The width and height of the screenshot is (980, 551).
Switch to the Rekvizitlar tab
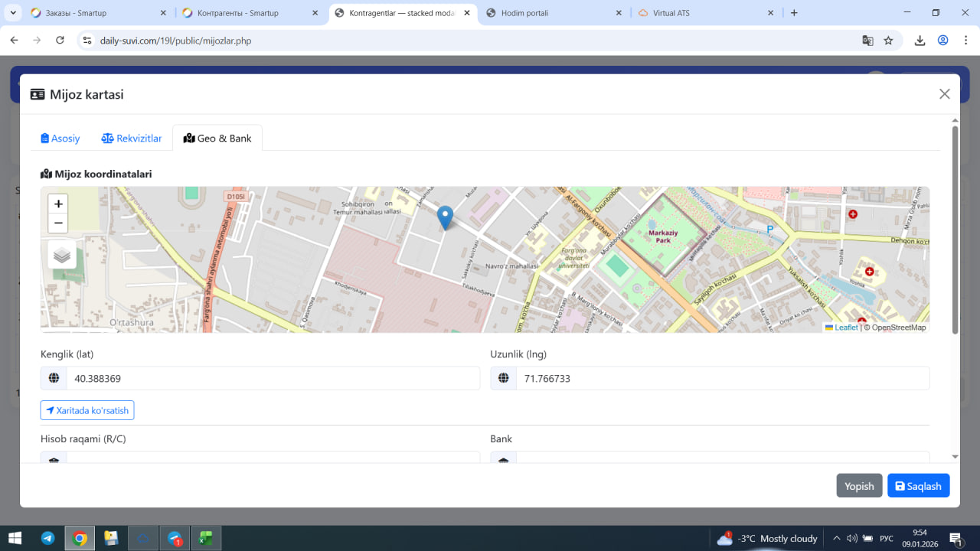click(x=132, y=139)
